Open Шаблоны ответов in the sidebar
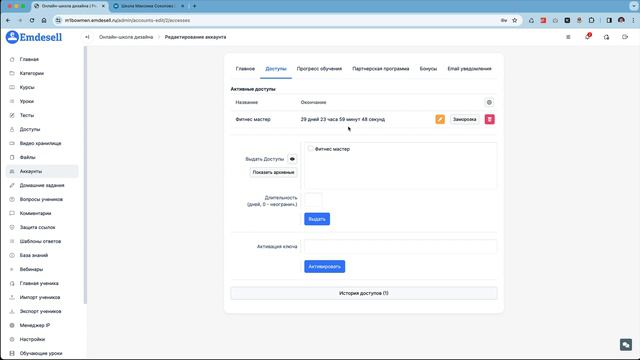This screenshot has width=640, height=360. pyautogui.click(x=40, y=241)
